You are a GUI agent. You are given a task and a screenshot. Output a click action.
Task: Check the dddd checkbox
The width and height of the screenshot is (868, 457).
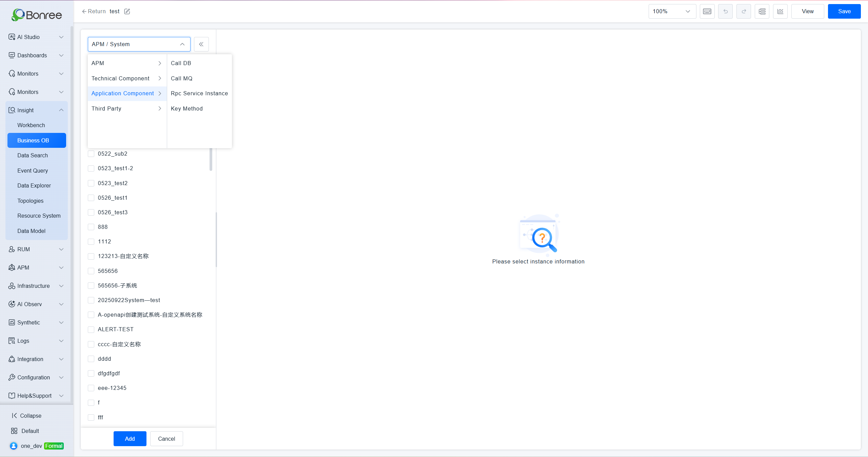tap(91, 359)
